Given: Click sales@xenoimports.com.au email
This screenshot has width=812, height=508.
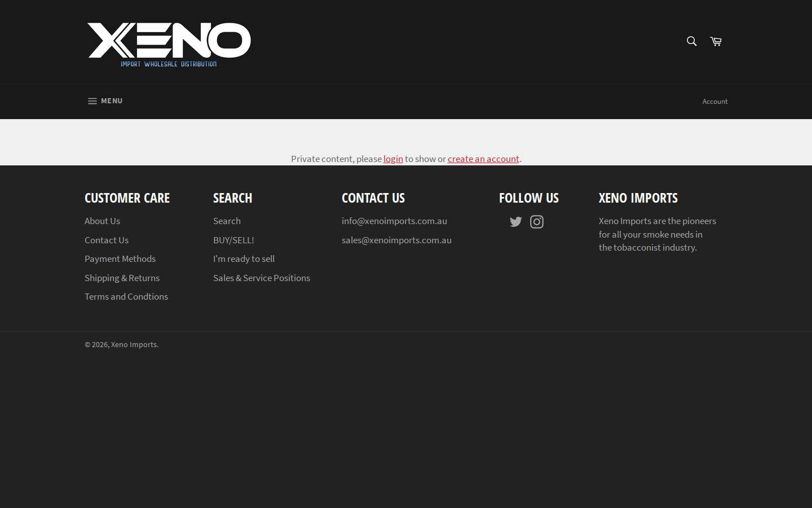Looking at the screenshot, I should pyautogui.click(x=396, y=240).
